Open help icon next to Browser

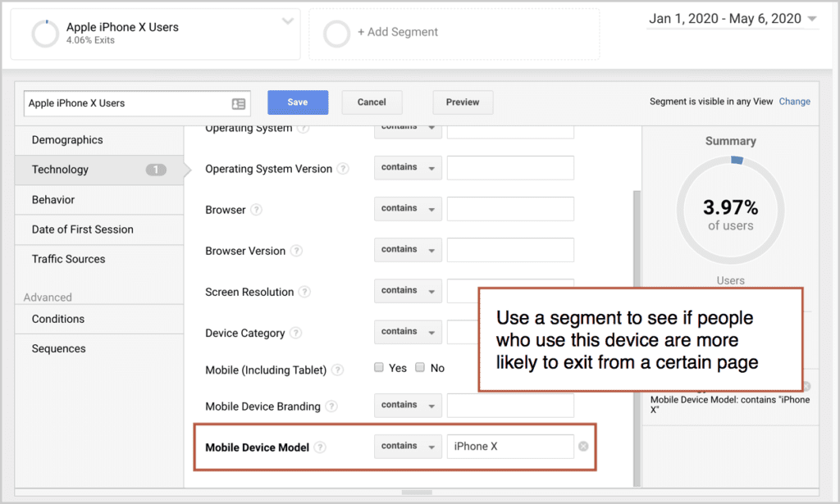point(257,210)
